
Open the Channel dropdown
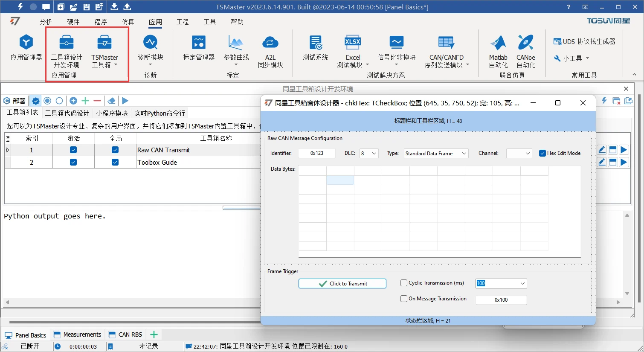(x=528, y=153)
